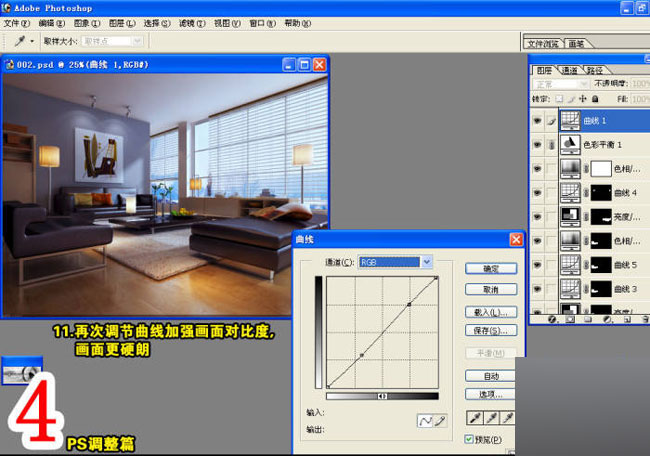Click the 取消 cancel button in Curves dialog
Viewport: 650px width, 456px height.
click(491, 289)
